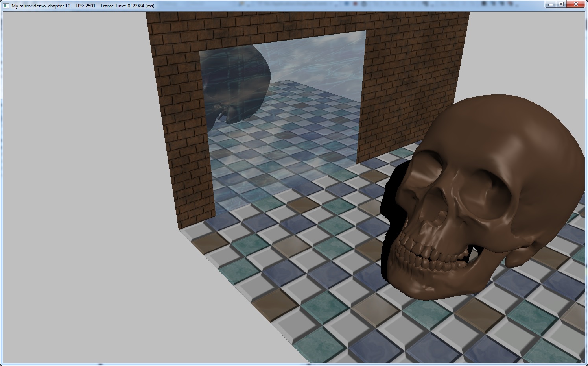This screenshot has height=366, width=588.
Task: Click the FPS counter in the title bar
Action: 85,6
